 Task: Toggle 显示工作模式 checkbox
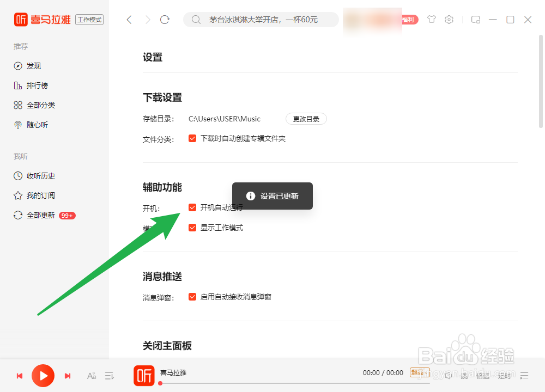point(192,228)
